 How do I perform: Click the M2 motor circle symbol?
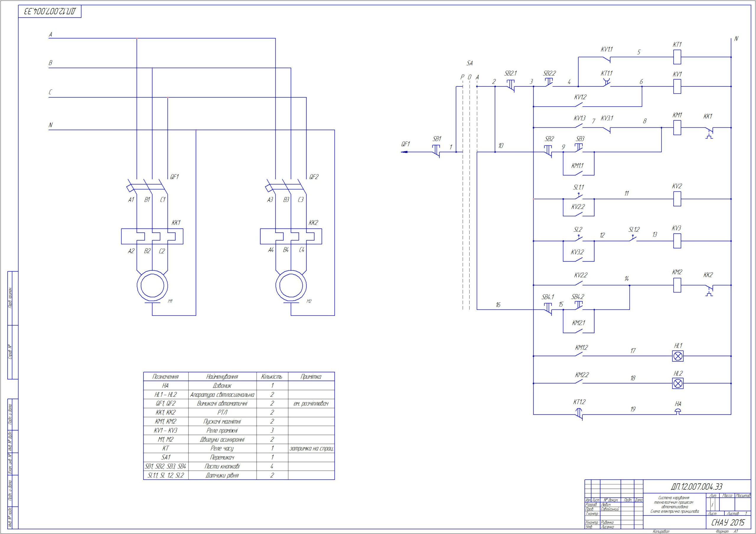coord(291,286)
